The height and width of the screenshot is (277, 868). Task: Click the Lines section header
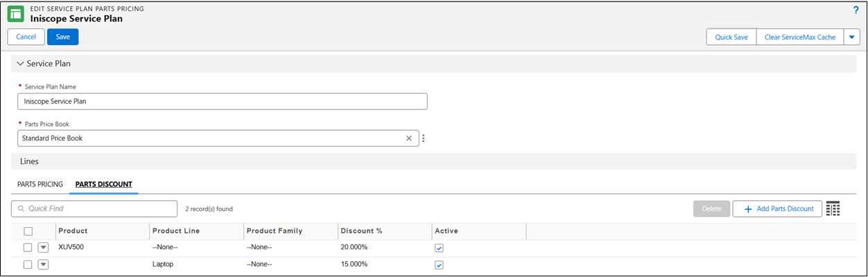click(x=434, y=161)
